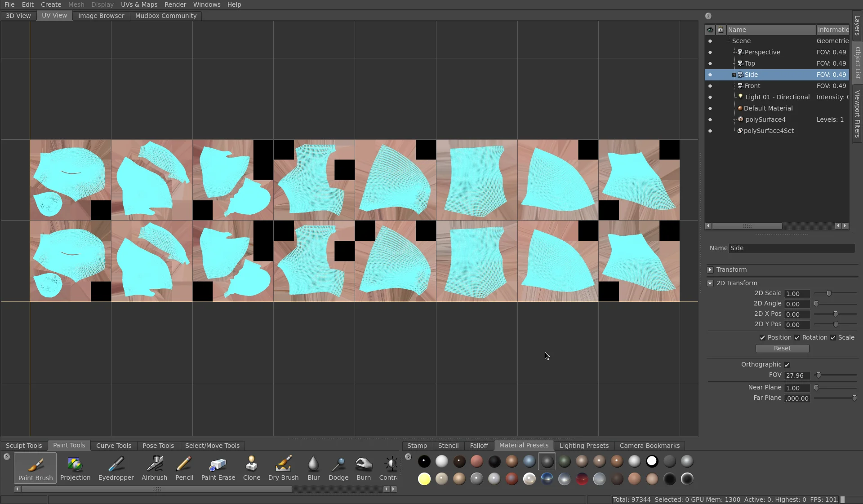Select the Airbrush tool
This screenshot has width=863, height=504.
pos(154,468)
